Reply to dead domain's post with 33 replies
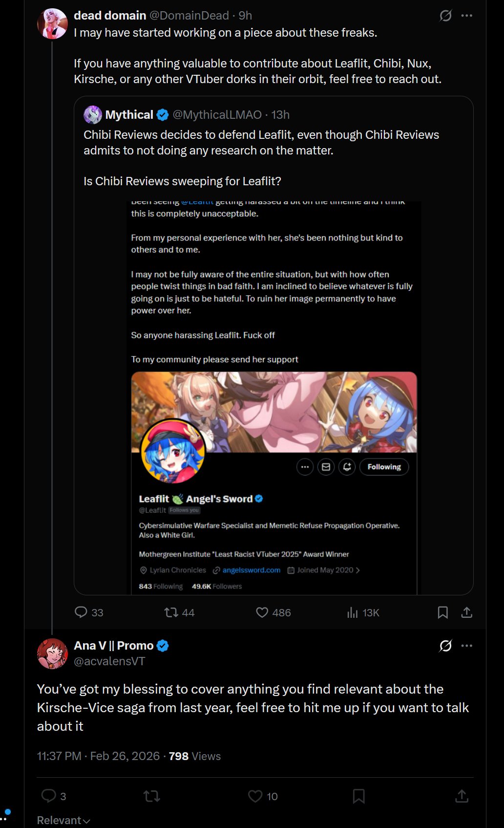504x828 pixels. (89, 612)
